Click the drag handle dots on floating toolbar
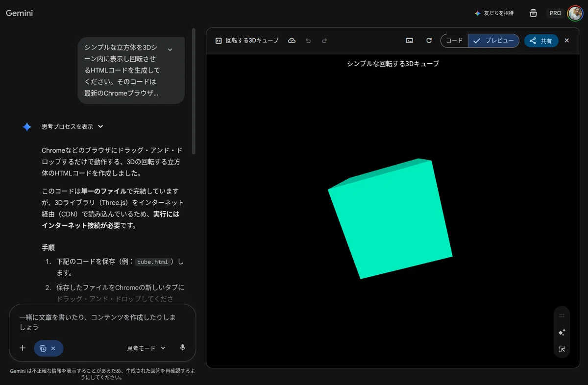Viewport: 588px width, 385px height. (562, 316)
